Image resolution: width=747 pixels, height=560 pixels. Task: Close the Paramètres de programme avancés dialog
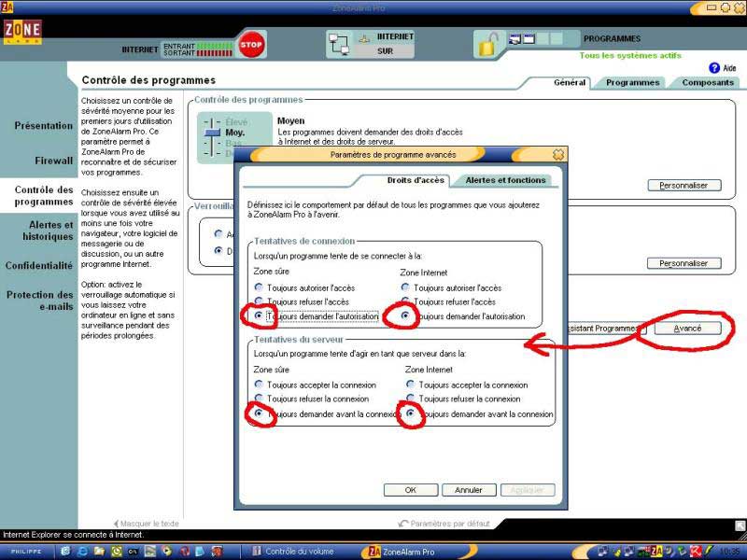(558, 154)
